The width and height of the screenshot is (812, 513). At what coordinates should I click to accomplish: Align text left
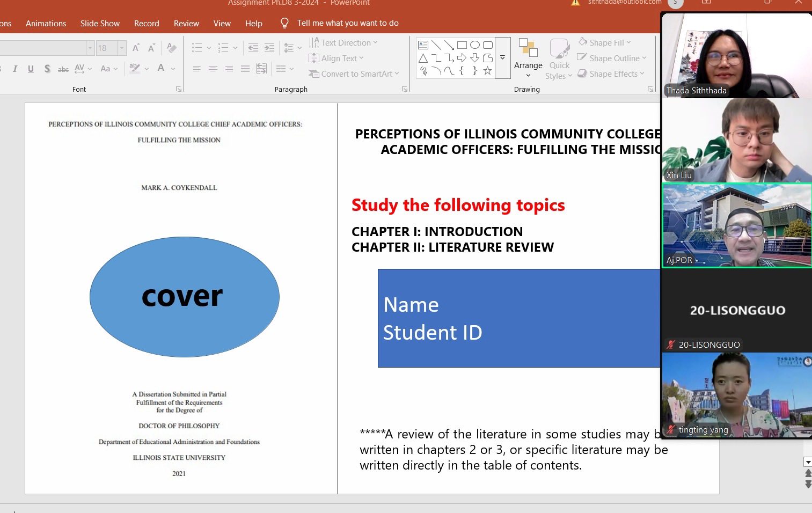click(x=197, y=69)
